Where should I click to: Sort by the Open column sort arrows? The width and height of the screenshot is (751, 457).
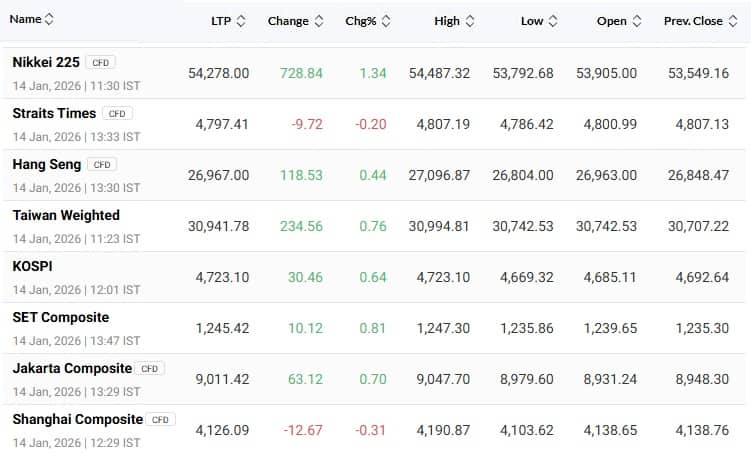pos(637,21)
